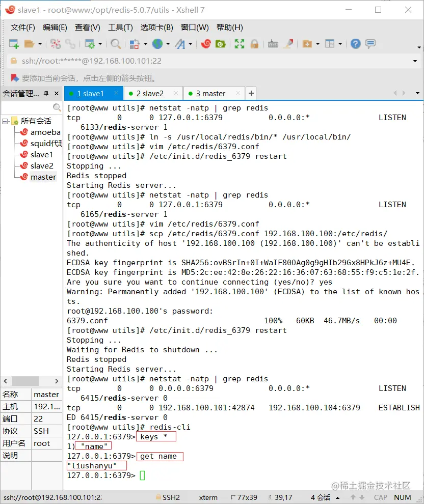This screenshot has height=504, width=424.
Task: Expand dropdown next to globe icon
Action: (x=168, y=44)
